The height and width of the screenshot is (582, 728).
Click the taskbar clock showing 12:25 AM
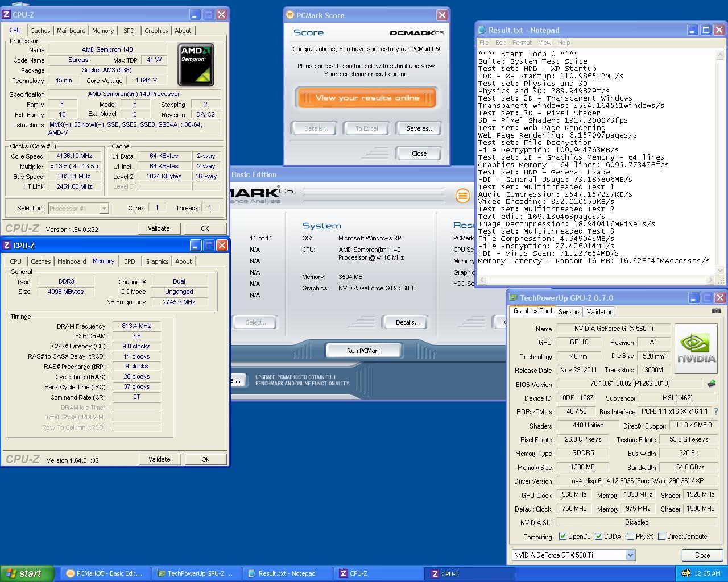pyautogui.click(x=708, y=573)
